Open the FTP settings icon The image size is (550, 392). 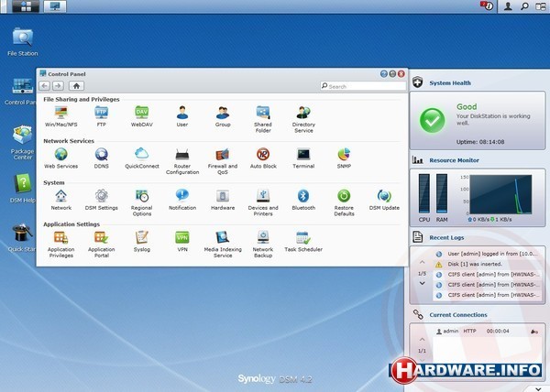(x=102, y=116)
